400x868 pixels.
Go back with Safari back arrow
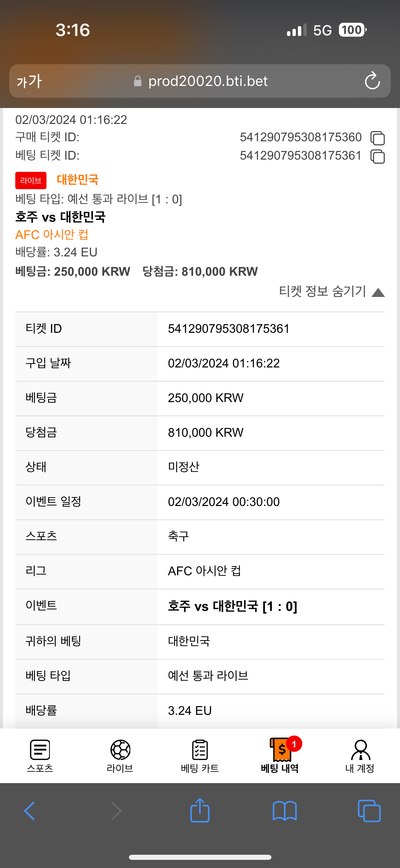tap(30, 811)
